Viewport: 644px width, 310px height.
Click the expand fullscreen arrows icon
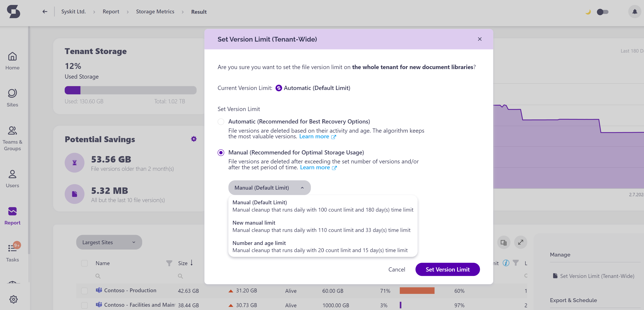[521, 242]
